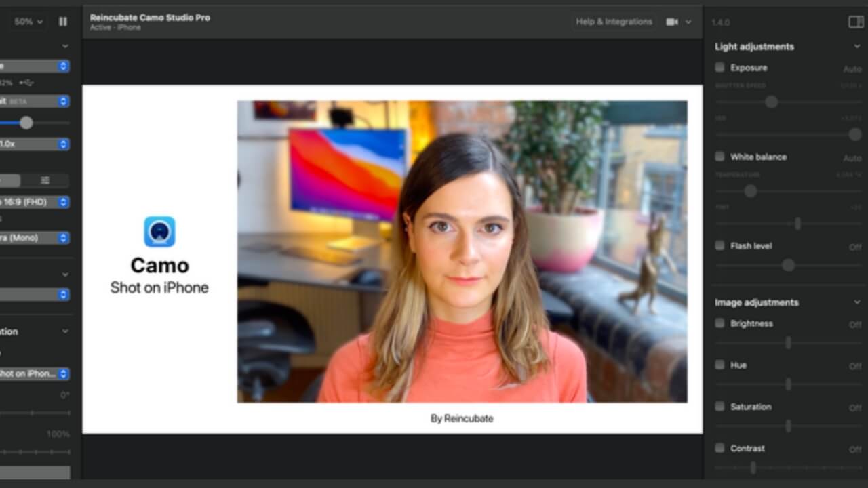868x488 pixels.
Task: Click the '0°' rotation value
Action: 65,395
